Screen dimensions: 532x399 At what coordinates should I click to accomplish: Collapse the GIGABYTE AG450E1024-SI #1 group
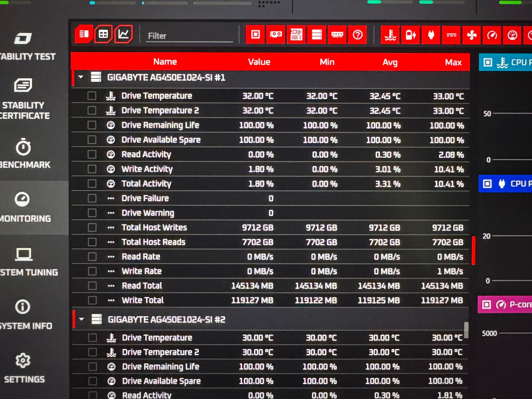tap(81, 77)
